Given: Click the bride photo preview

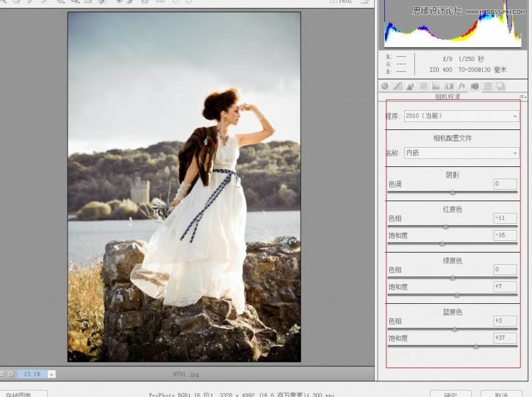Looking at the screenshot, I should tap(184, 187).
